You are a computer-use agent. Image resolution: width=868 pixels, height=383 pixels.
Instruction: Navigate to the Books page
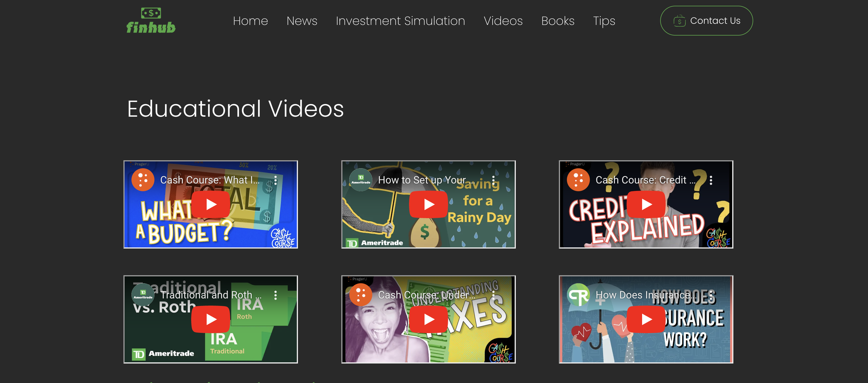(558, 21)
